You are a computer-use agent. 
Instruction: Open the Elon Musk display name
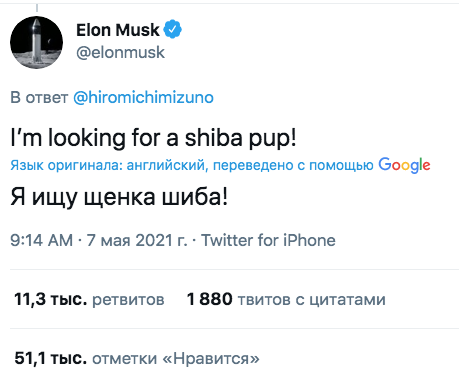(x=118, y=30)
